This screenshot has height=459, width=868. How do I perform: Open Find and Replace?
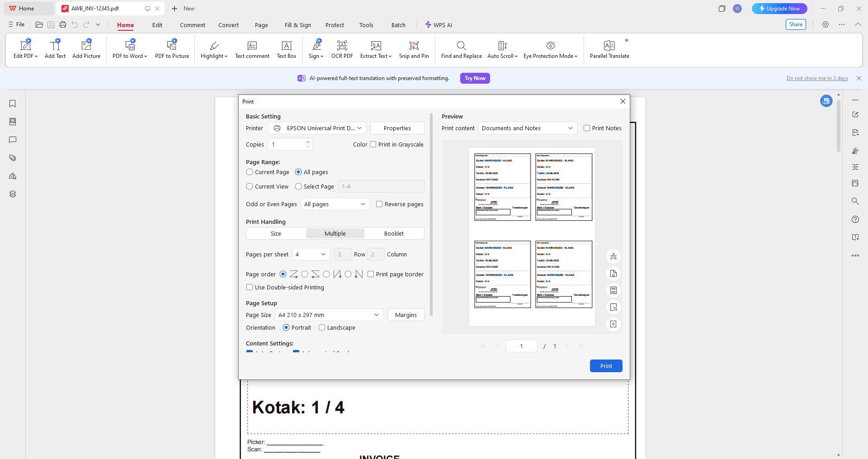click(x=461, y=50)
